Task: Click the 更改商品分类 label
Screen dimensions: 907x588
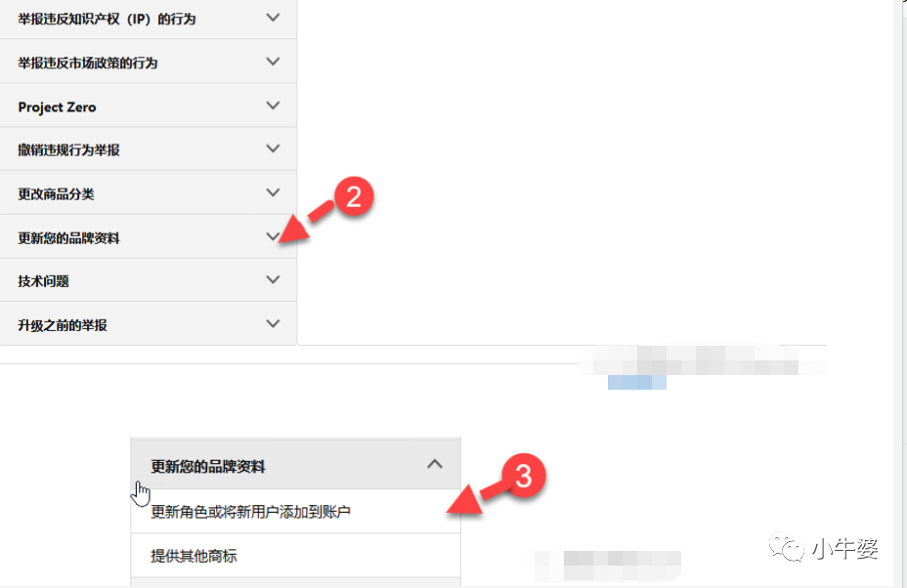Action: [56, 194]
